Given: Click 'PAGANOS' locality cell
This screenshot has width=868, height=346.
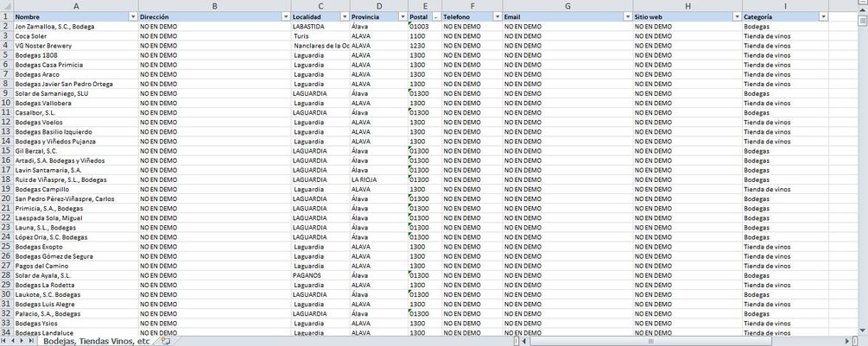Looking at the screenshot, I should (x=320, y=275).
